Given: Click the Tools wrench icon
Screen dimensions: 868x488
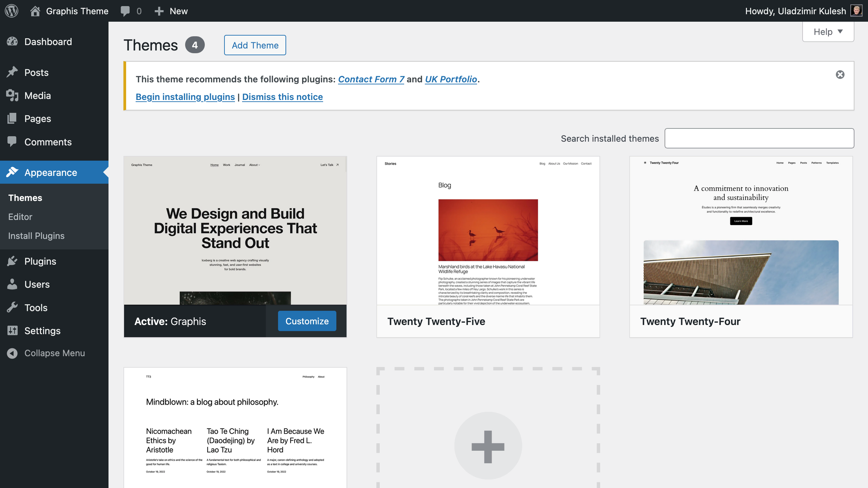Looking at the screenshot, I should 12,308.
